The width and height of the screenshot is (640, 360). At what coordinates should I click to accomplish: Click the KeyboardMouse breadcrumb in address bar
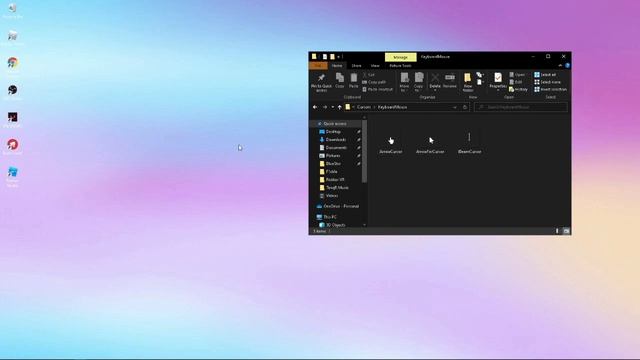click(x=392, y=107)
